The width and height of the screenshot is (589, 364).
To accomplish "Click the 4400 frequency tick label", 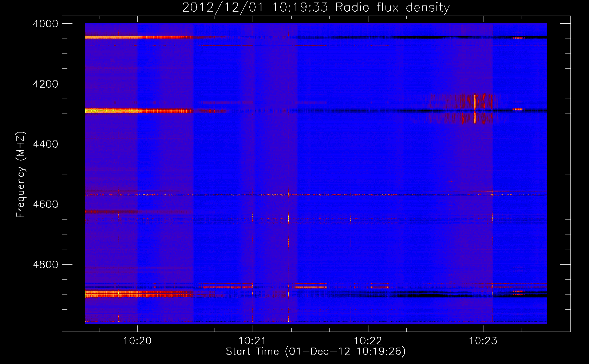I will (x=46, y=144).
